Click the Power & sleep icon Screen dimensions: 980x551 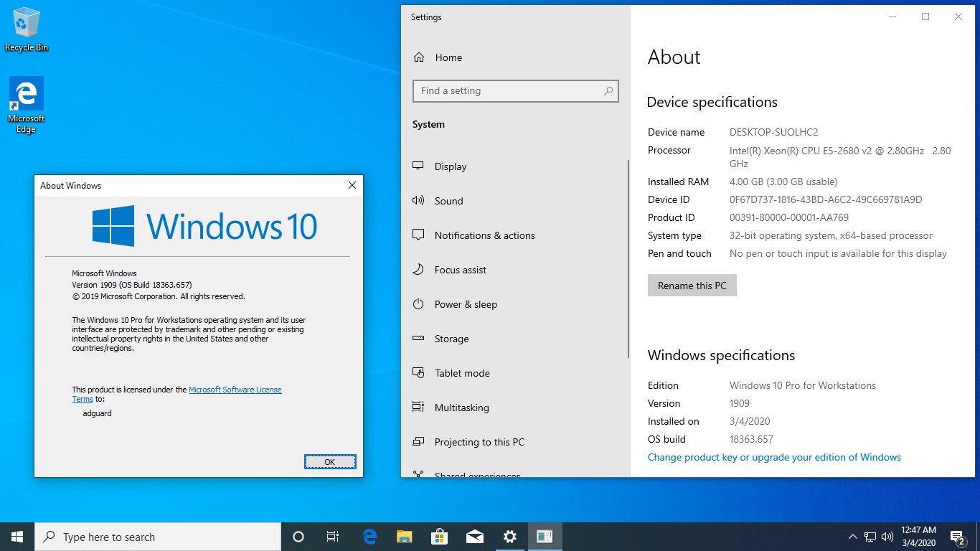click(x=418, y=304)
